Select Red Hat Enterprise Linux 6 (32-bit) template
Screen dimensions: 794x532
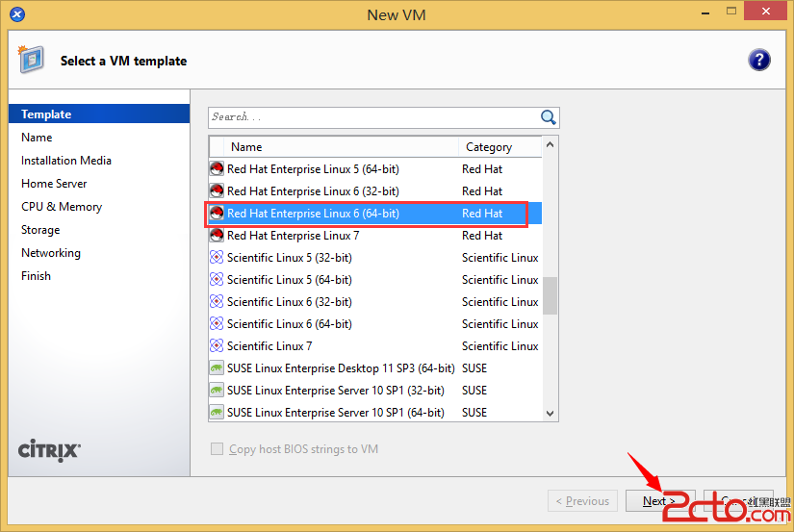point(375,190)
